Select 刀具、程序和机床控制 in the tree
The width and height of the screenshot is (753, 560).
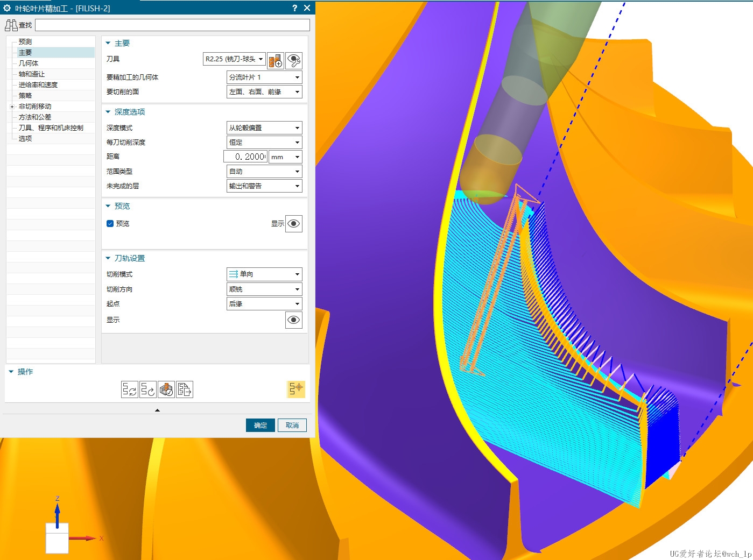(x=51, y=128)
